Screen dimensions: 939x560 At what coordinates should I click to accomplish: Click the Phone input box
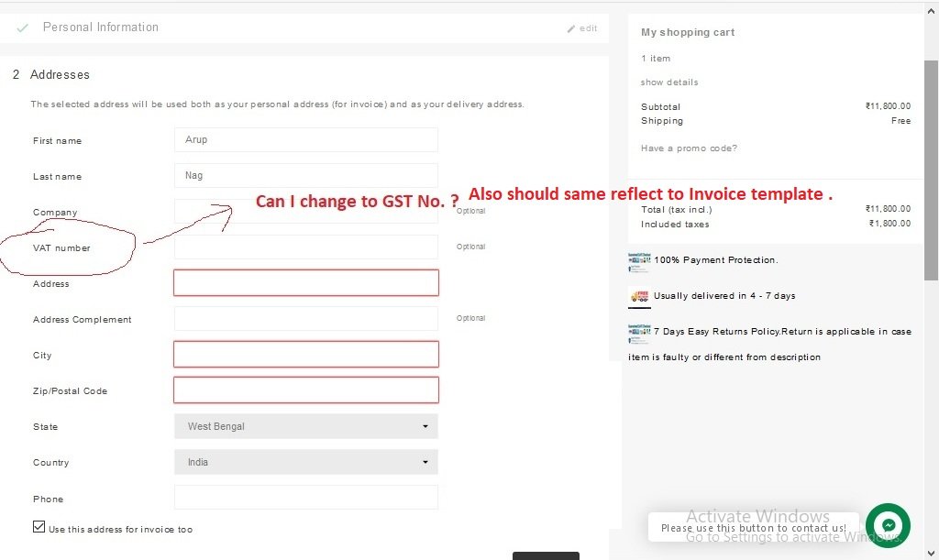pos(305,498)
